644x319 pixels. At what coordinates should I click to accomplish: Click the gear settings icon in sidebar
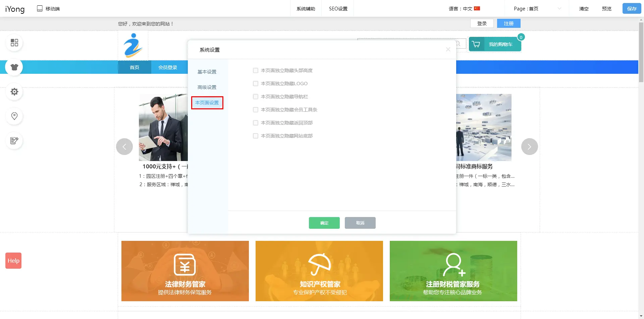[14, 92]
